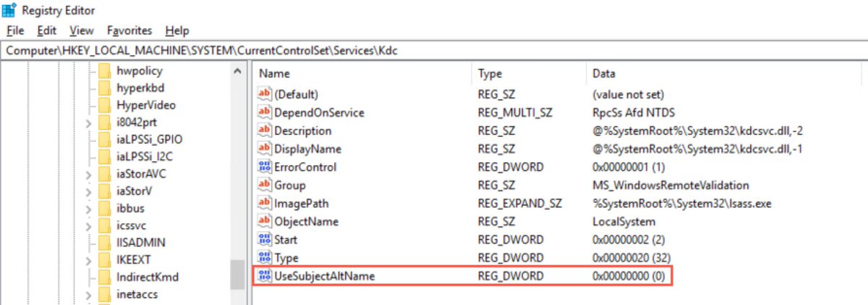Click the REG_MULTI_SZ type cell

click(514, 113)
